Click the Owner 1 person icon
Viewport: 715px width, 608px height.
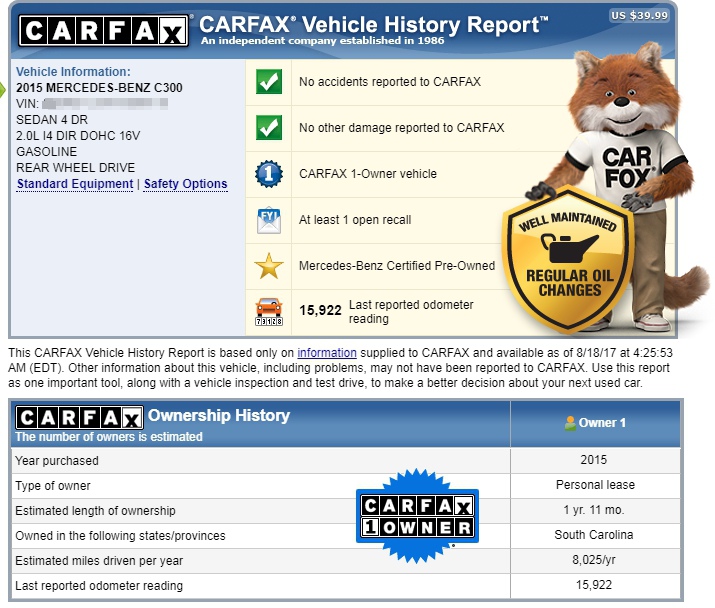click(570, 423)
